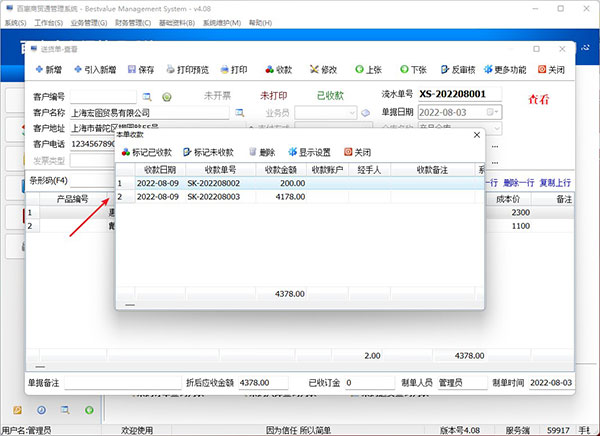This screenshot has height=436, width=600.
Task: Open 显示设置 display settings
Action: point(310,152)
